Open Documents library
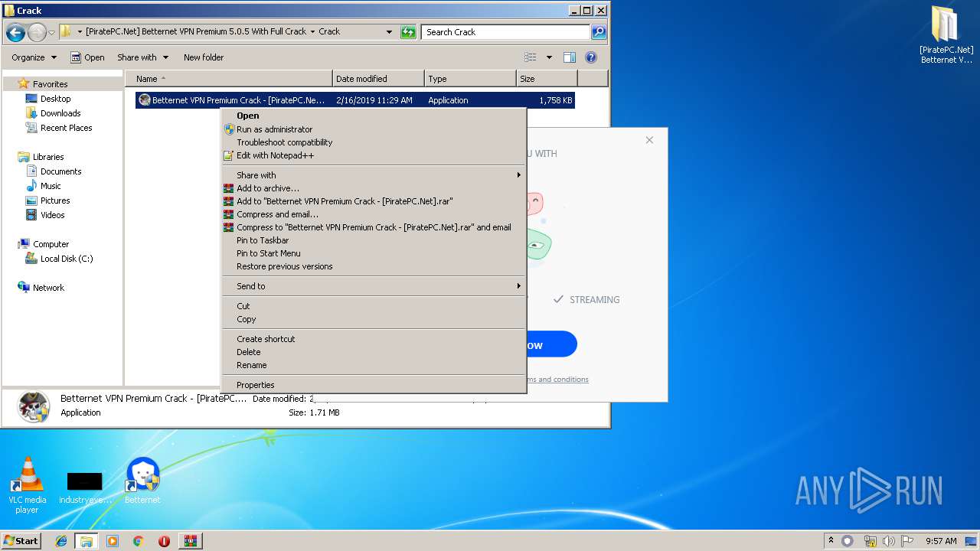The image size is (980, 551). point(60,171)
